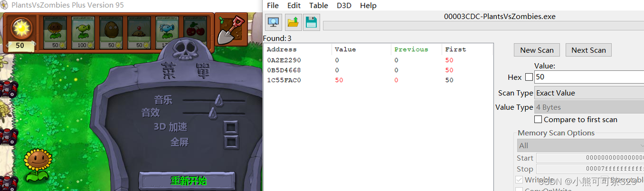This screenshot has height=191, width=644.
Task: Select address row 0A2E2290
Action: coord(378,60)
